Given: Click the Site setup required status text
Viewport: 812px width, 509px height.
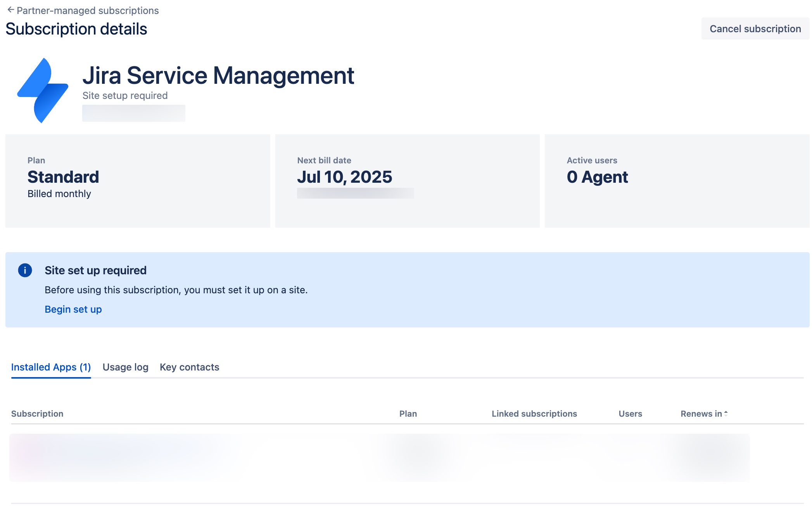Looking at the screenshot, I should [x=125, y=95].
